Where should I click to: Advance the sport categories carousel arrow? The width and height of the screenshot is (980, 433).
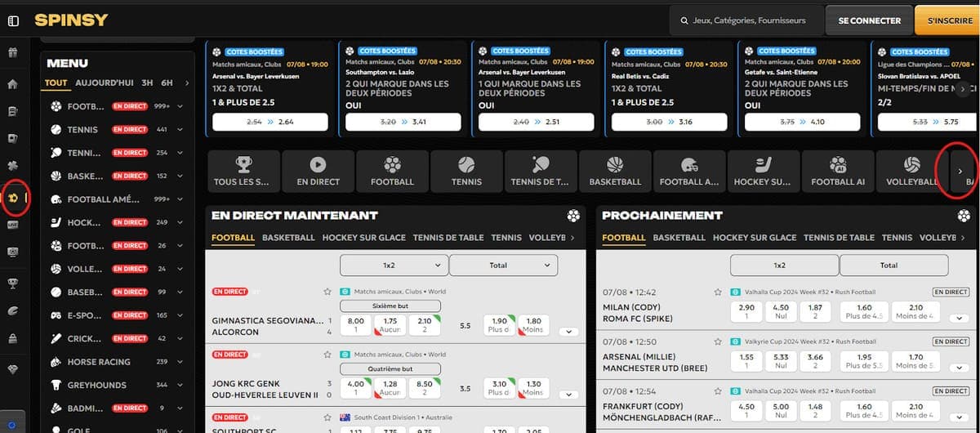click(x=960, y=172)
